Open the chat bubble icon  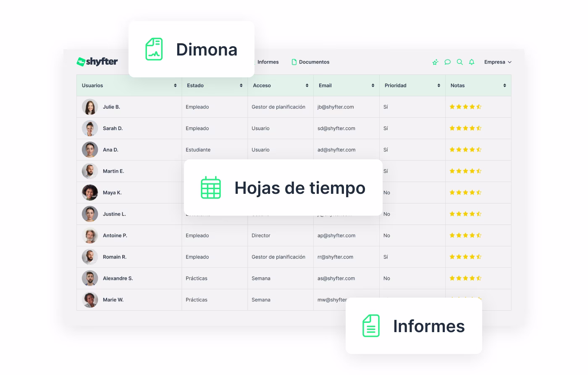click(x=447, y=62)
